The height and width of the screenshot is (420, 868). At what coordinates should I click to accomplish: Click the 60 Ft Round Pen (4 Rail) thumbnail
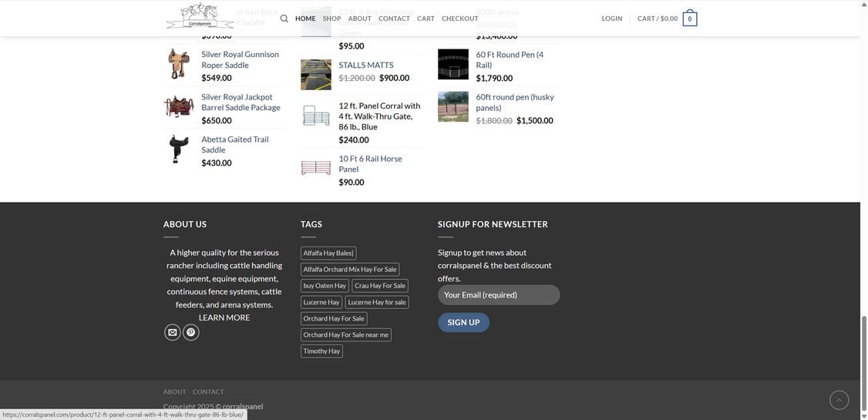453,64
